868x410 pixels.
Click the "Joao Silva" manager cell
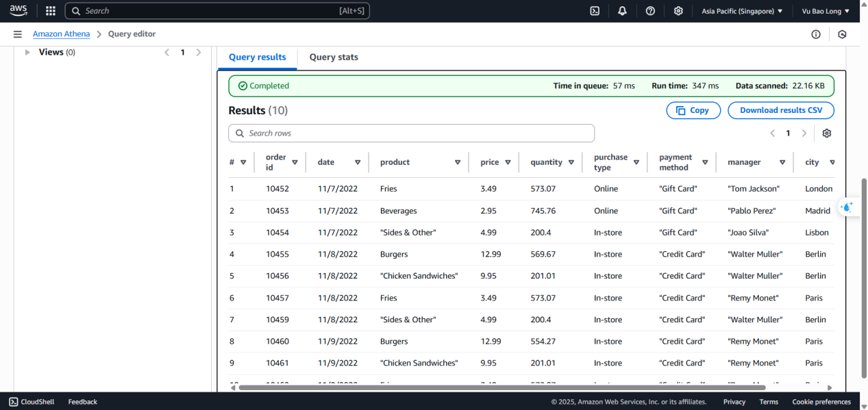(x=748, y=233)
